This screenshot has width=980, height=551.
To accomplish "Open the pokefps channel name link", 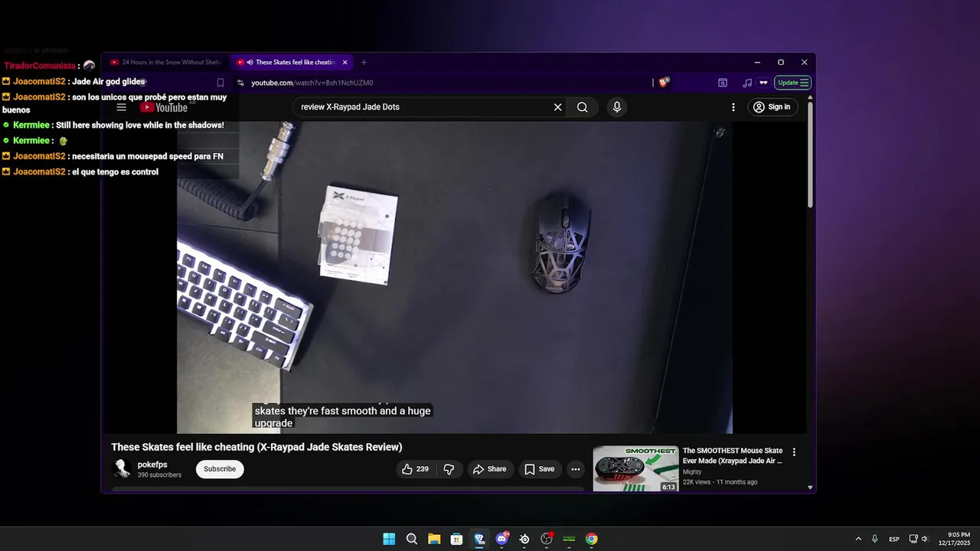I will pyautogui.click(x=152, y=465).
